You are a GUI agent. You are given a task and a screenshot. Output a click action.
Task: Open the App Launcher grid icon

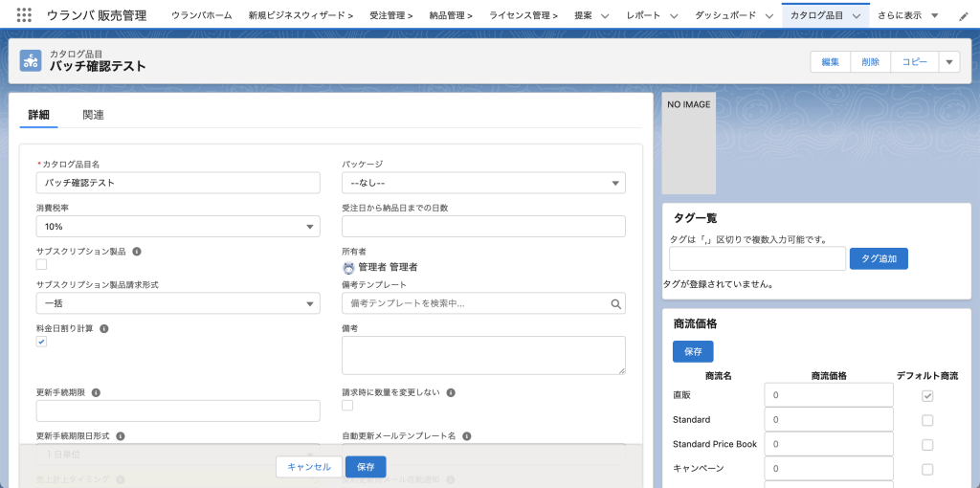point(24,15)
